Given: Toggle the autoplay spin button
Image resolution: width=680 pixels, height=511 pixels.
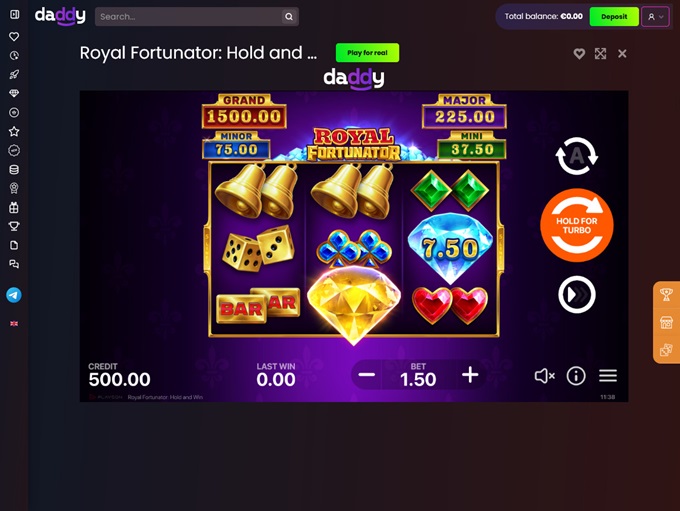Looking at the screenshot, I should point(576,156).
